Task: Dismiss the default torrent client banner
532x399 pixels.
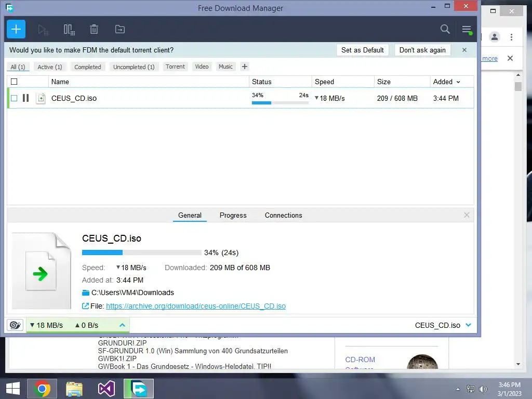Action: 464,50
